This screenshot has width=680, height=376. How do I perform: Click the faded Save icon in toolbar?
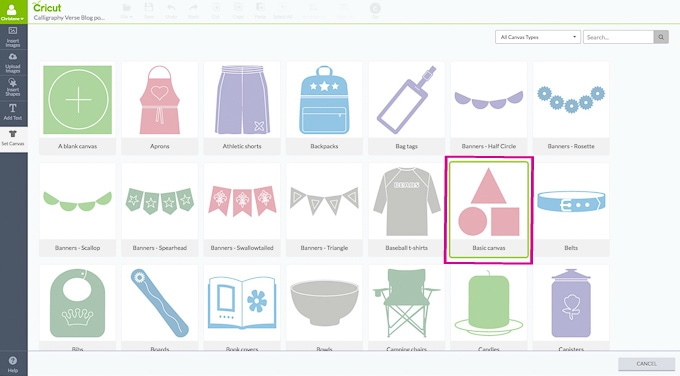149,11
